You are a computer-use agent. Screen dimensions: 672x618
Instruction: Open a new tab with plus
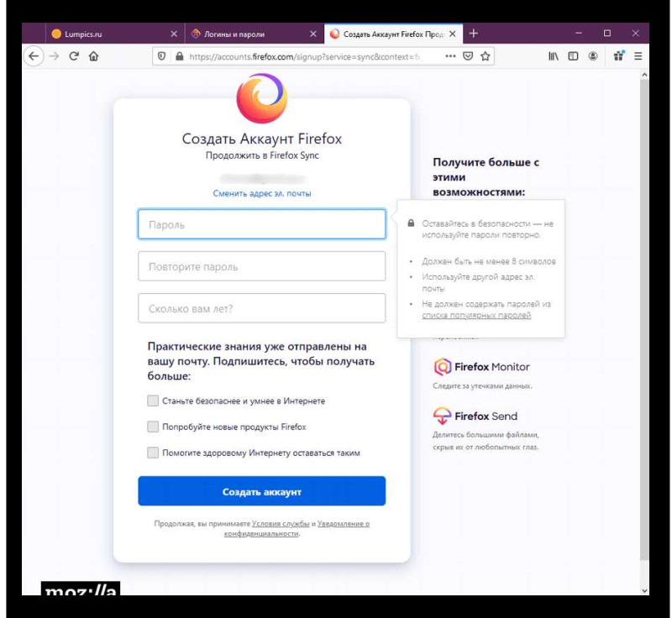point(473,34)
